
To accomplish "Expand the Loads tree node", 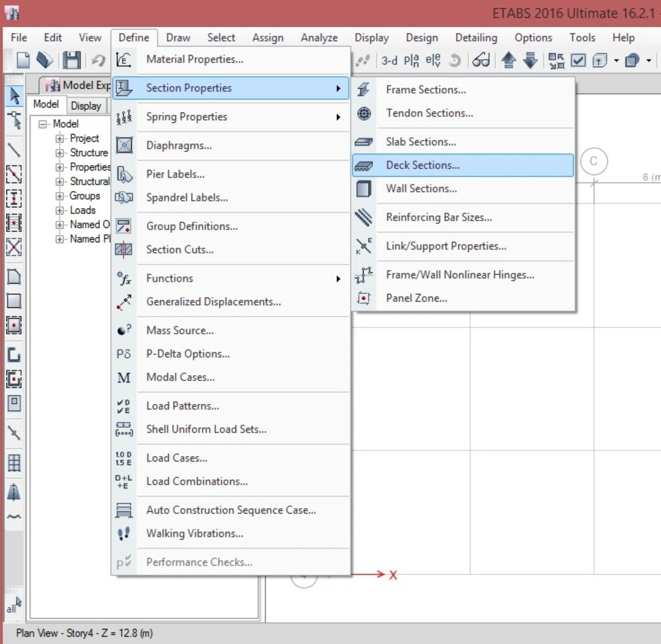I will tap(60, 210).
